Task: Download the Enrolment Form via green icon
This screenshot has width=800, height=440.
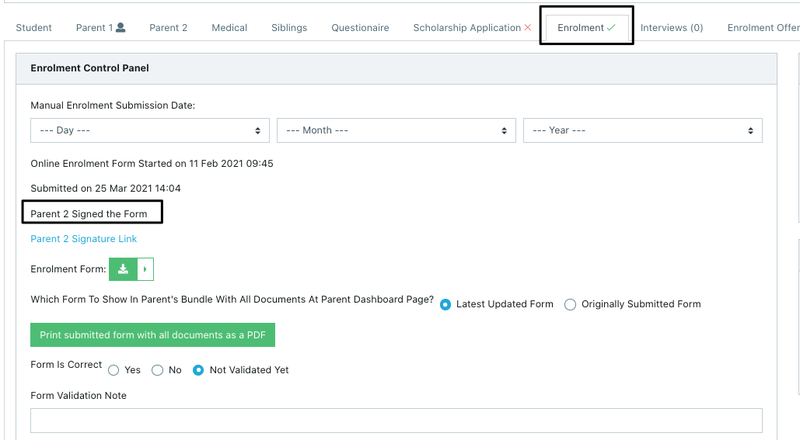Action: 122,269
